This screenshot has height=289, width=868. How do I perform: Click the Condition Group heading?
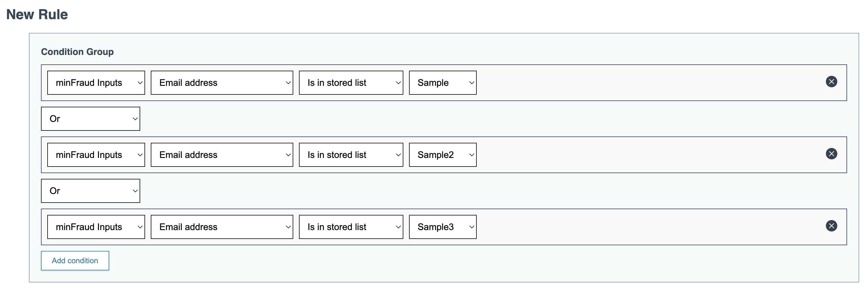(x=77, y=52)
